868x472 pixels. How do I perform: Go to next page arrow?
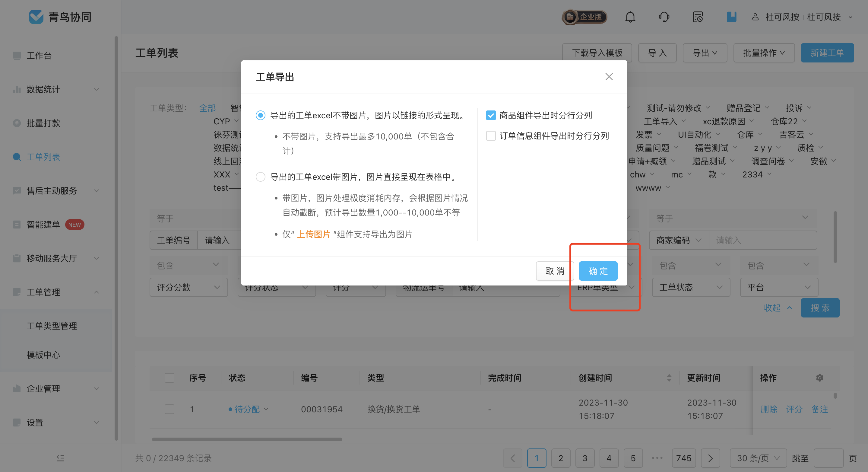(x=710, y=458)
